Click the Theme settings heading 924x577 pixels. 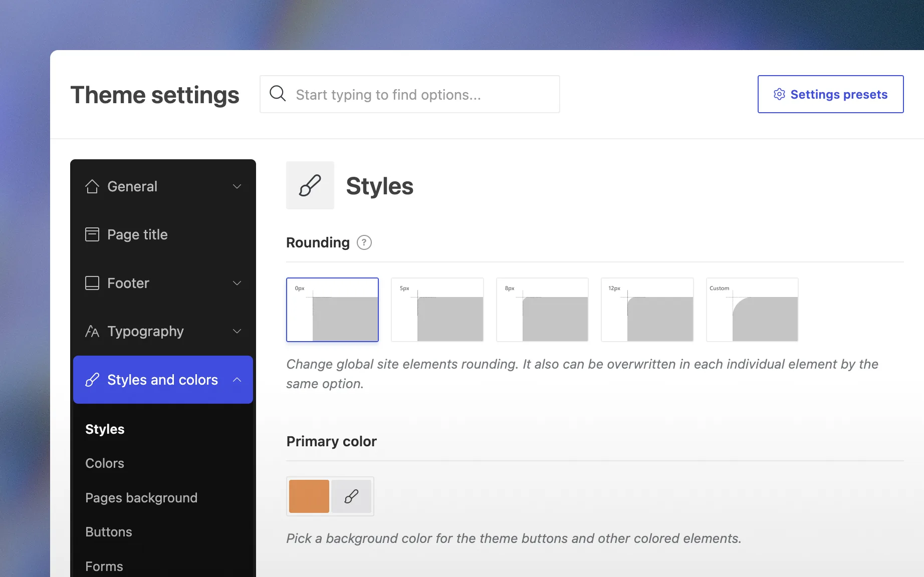(x=155, y=95)
